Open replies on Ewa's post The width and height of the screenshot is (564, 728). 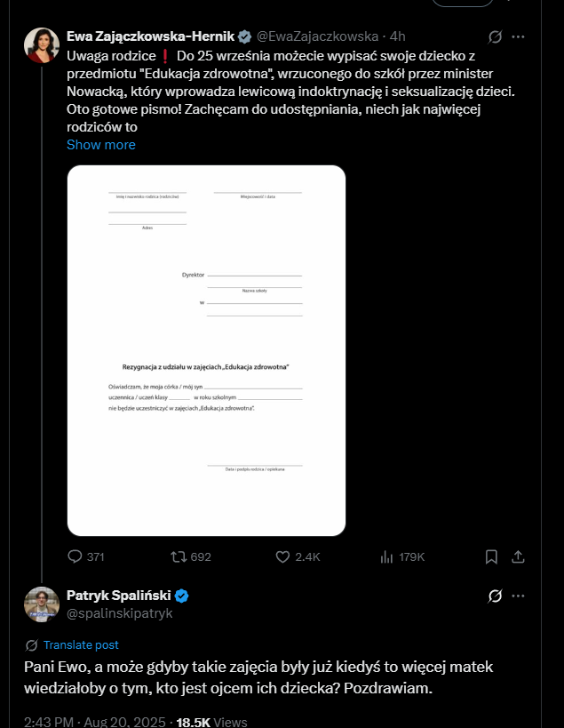point(75,556)
